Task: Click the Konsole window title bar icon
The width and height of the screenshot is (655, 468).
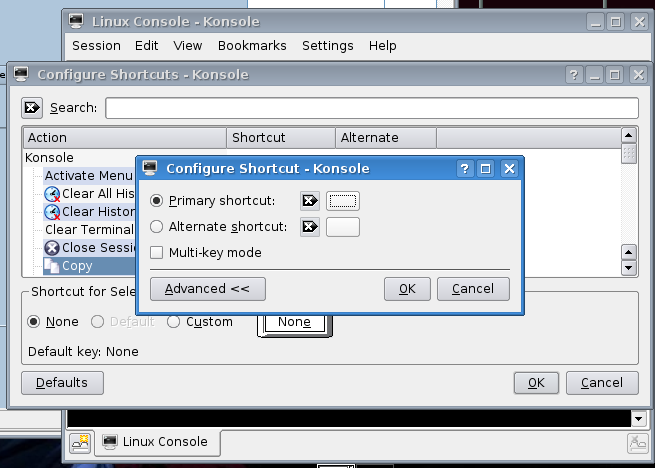Action: tap(76, 21)
